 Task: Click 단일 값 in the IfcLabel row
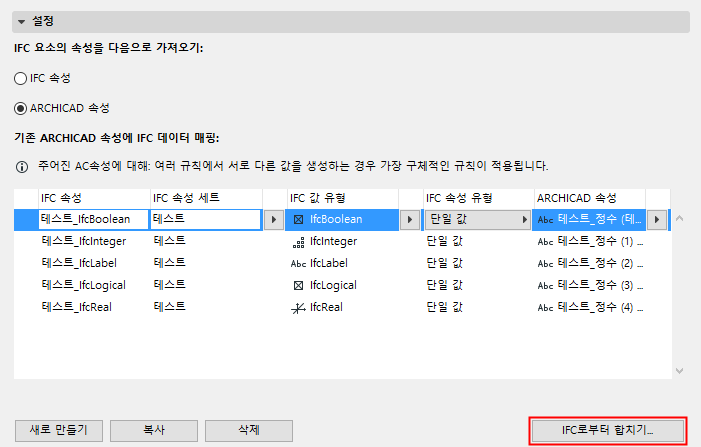(x=444, y=263)
